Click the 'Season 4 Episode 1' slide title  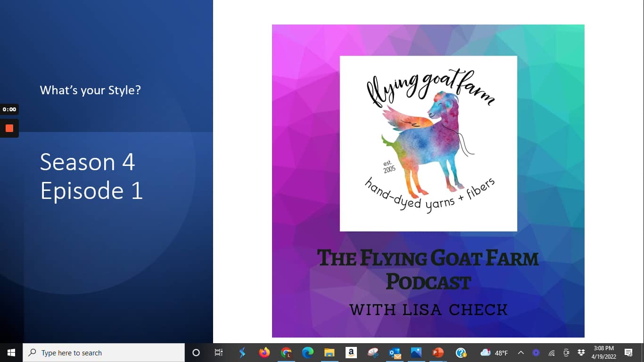pyautogui.click(x=91, y=176)
